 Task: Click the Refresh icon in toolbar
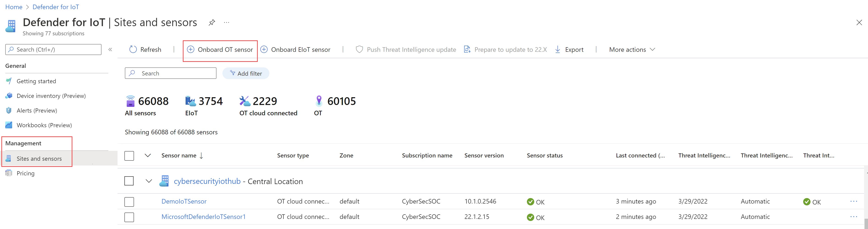click(x=133, y=50)
